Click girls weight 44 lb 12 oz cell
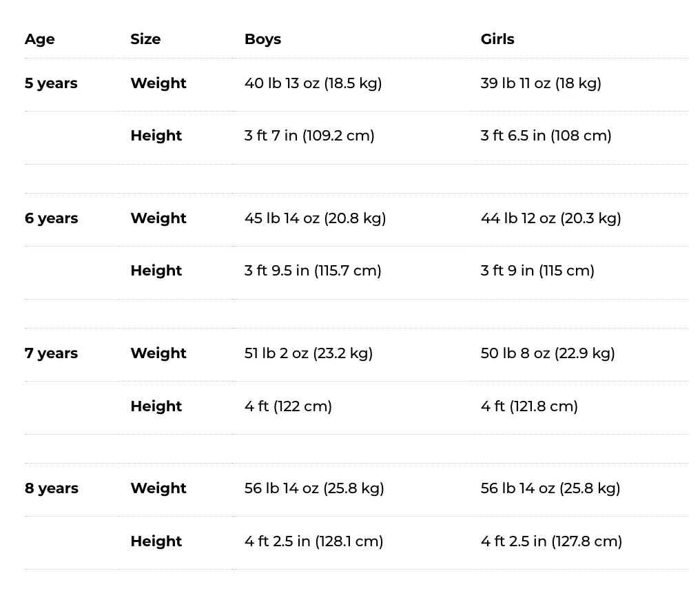 pyautogui.click(x=551, y=218)
